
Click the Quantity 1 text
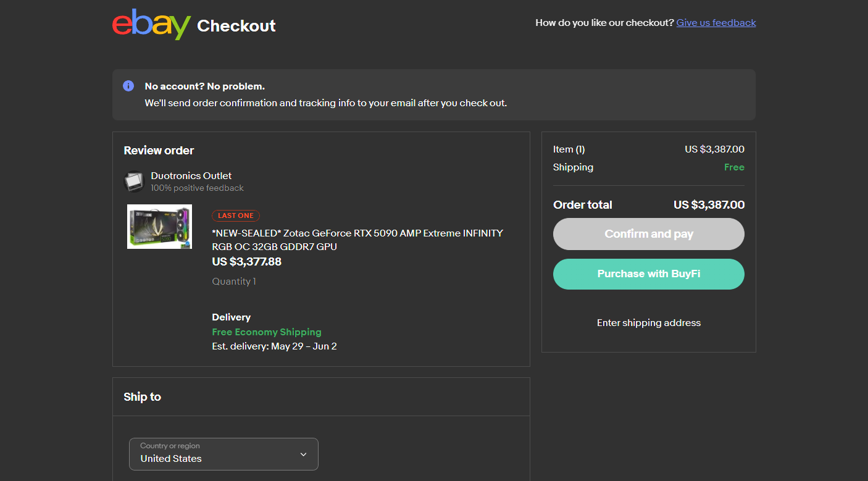pyautogui.click(x=234, y=282)
